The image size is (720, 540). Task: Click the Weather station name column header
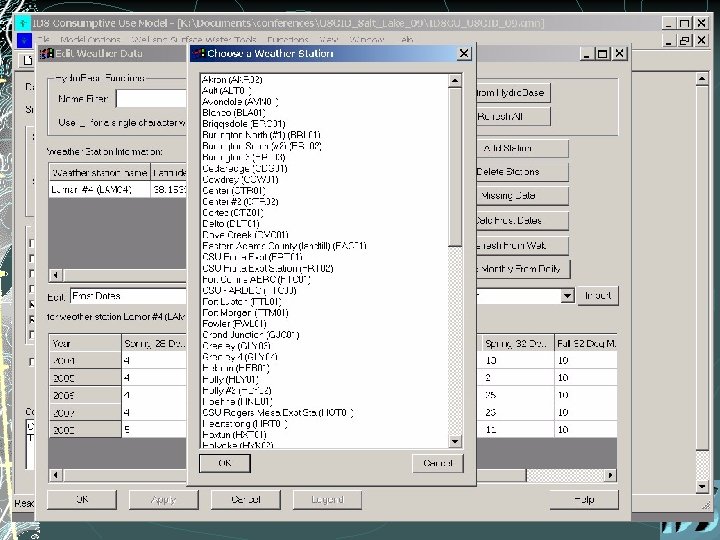99,173
